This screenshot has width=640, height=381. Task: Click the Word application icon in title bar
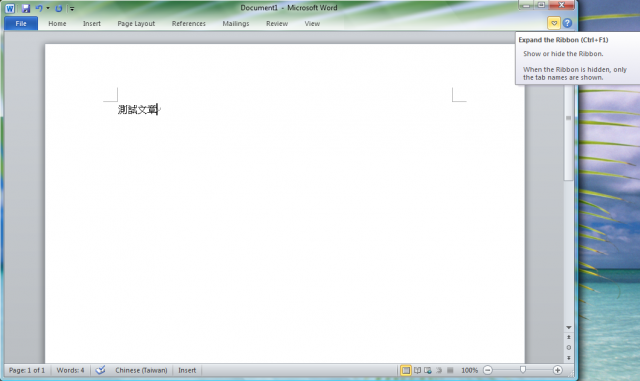[10, 8]
